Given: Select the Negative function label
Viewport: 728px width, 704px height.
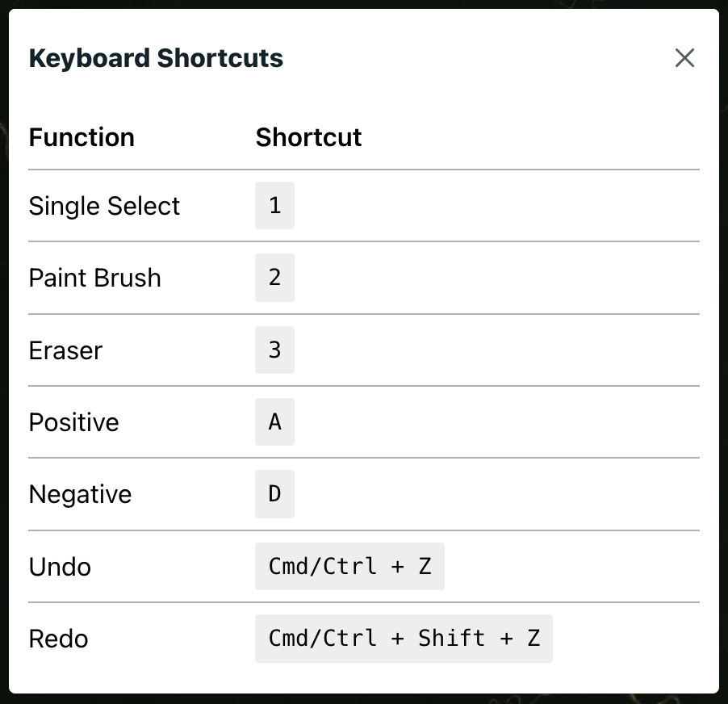Looking at the screenshot, I should click(x=80, y=494).
